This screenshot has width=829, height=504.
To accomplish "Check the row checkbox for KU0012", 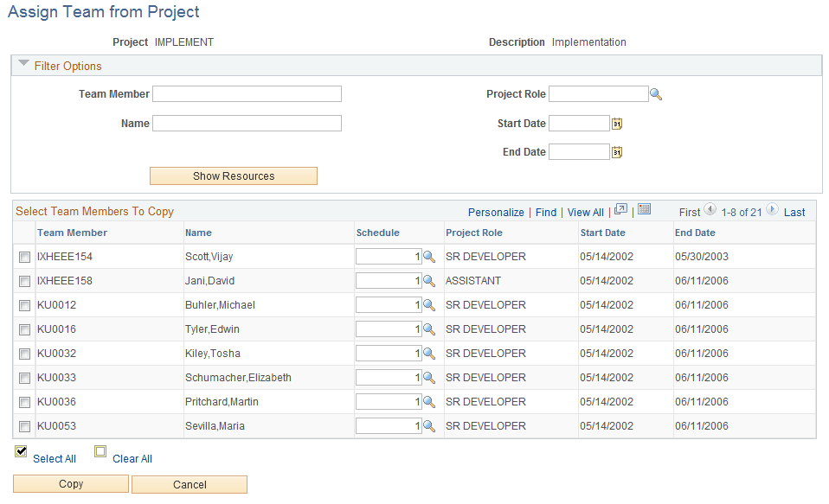I will (x=23, y=304).
